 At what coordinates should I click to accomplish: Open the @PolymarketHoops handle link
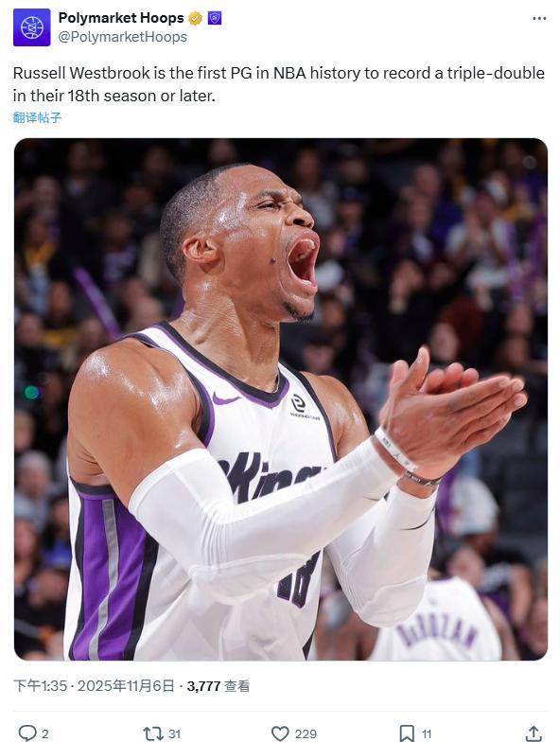pos(123,37)
